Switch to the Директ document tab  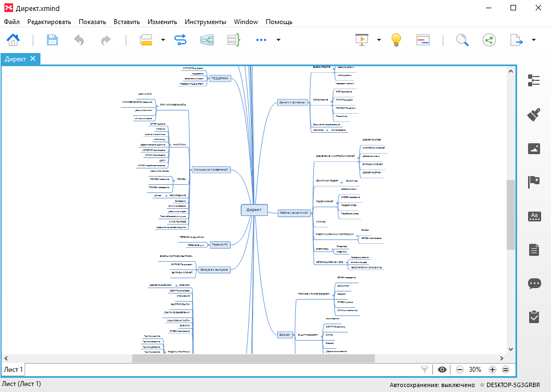(x=15, y=59)
